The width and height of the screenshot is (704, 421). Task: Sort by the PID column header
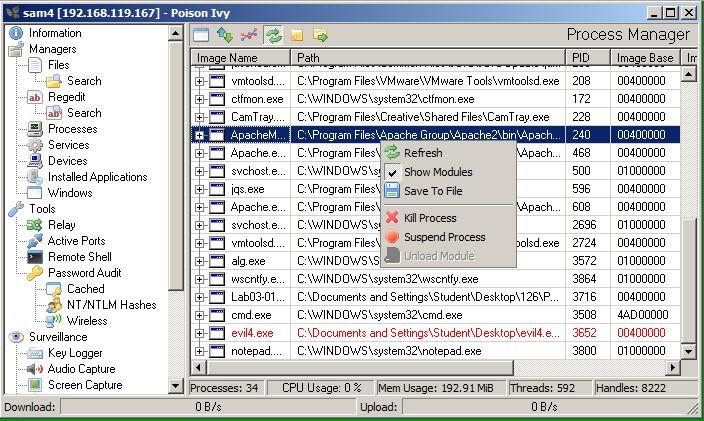[x=588, y=58]
